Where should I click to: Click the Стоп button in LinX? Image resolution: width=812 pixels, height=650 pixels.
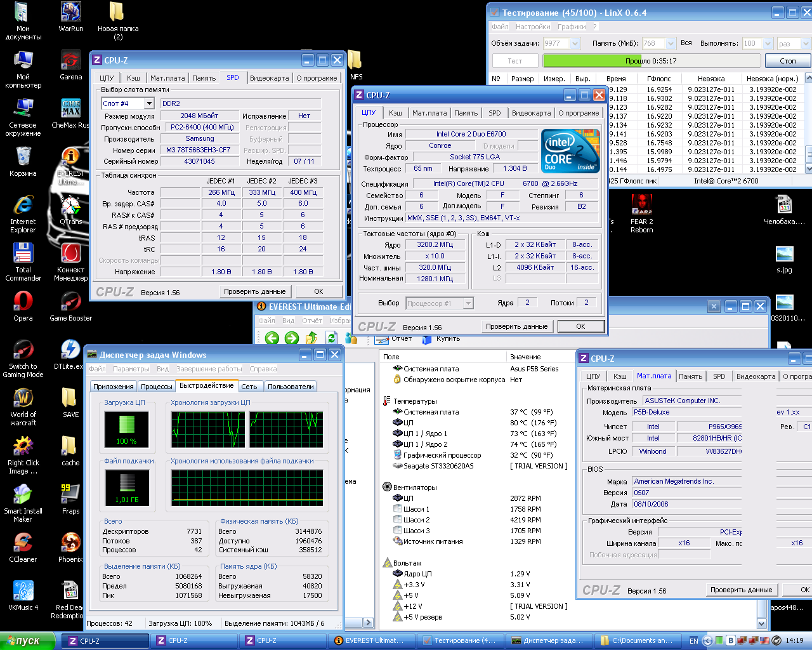point(788,61)
